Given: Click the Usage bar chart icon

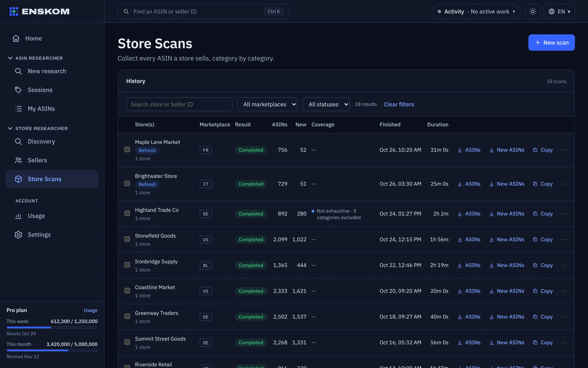Looking at the screenshot, I should click(x=18, y=216).
